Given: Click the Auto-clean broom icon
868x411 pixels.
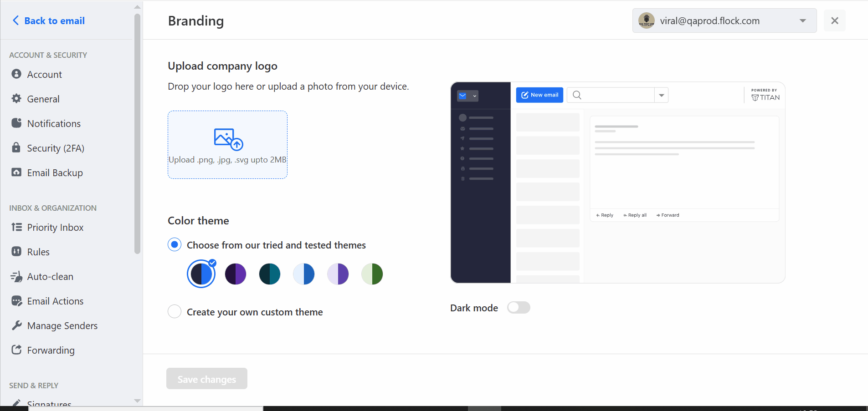Looking at the screenshot, I should point(16,276).
